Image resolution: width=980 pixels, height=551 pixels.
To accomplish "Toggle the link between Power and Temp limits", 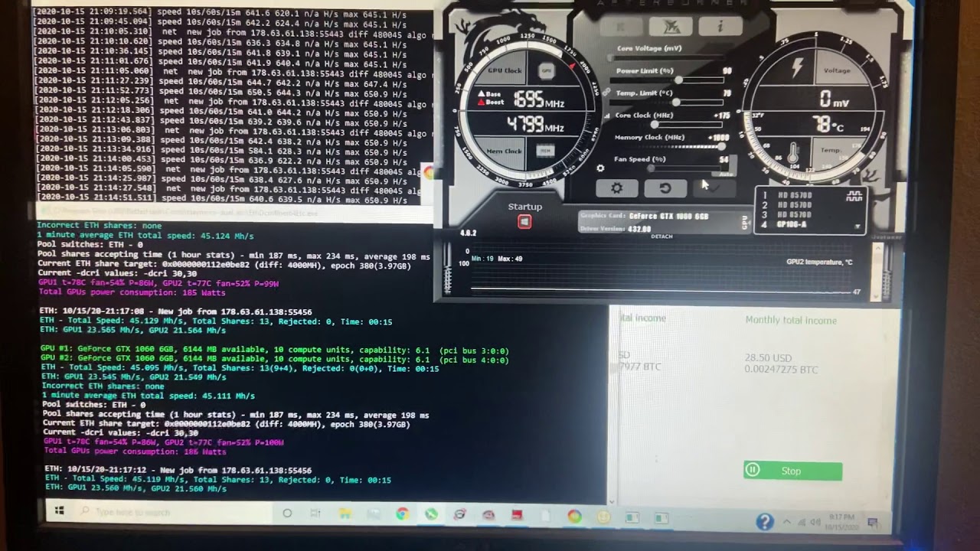I will tap(606, 92).
